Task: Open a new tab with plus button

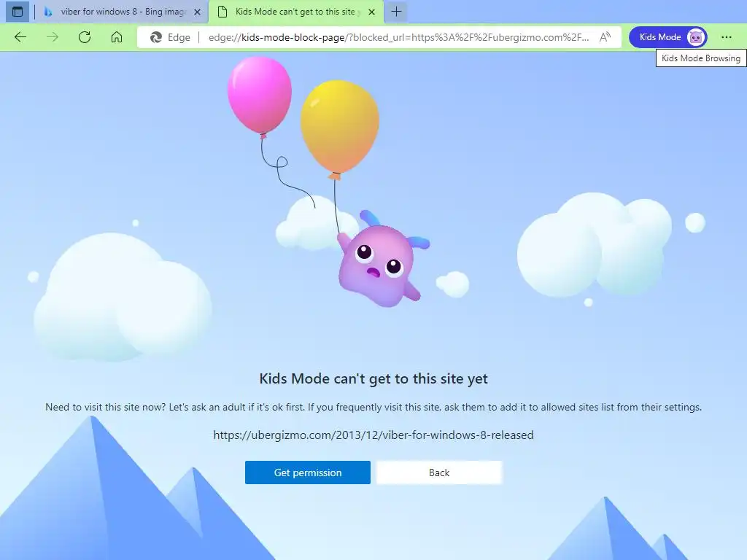Action: pos(396,12)
